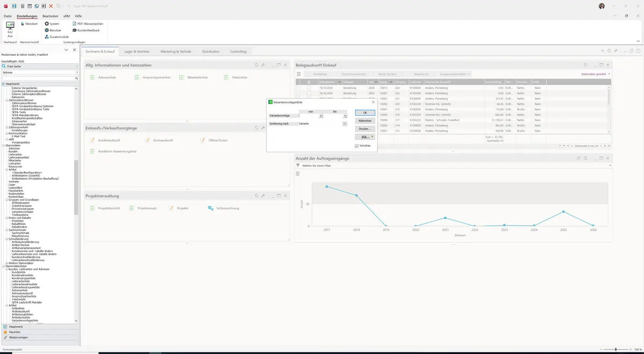Collapse the Stammdaten tree node
The image size is (644, 354).
point(4,145)
